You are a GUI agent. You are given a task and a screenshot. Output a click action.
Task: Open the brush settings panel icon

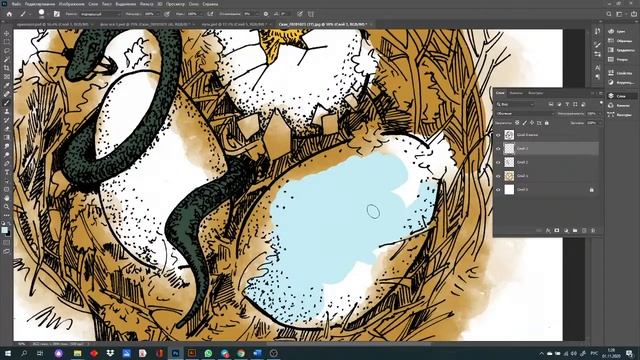[57, 14]
